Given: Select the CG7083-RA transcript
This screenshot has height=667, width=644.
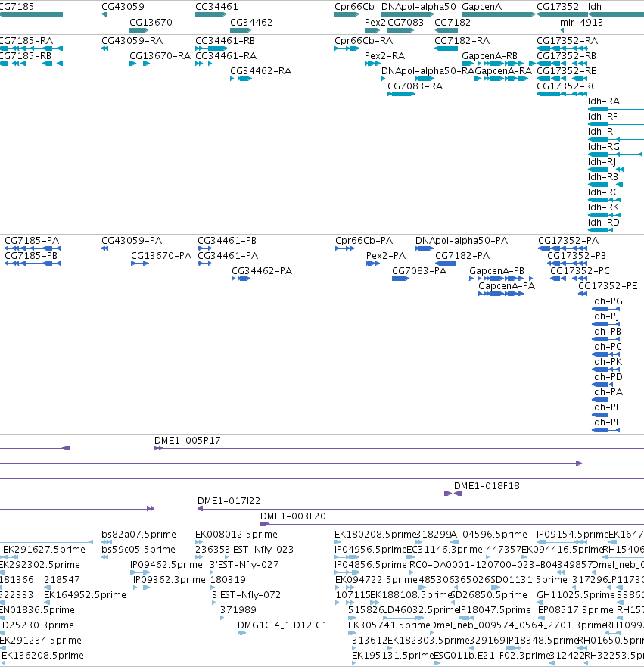Looking at the screenshot, I should tap(401, 94).
